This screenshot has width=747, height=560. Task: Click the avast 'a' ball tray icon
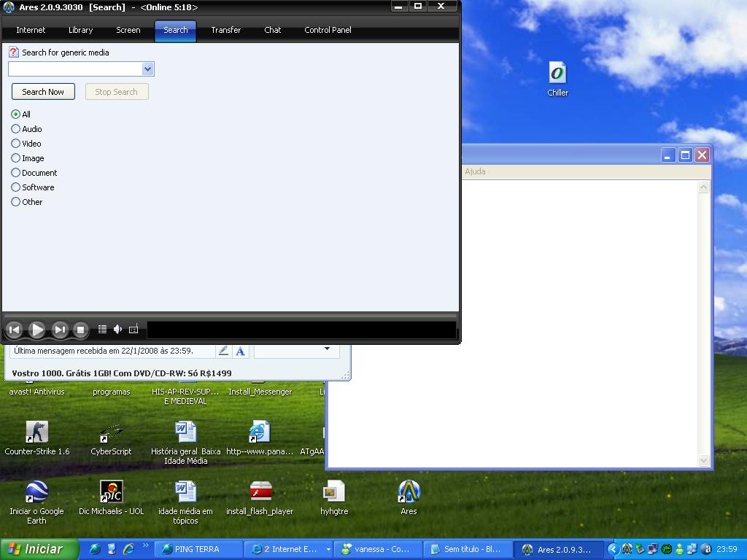pyautogui.click(x=706, y=549)
